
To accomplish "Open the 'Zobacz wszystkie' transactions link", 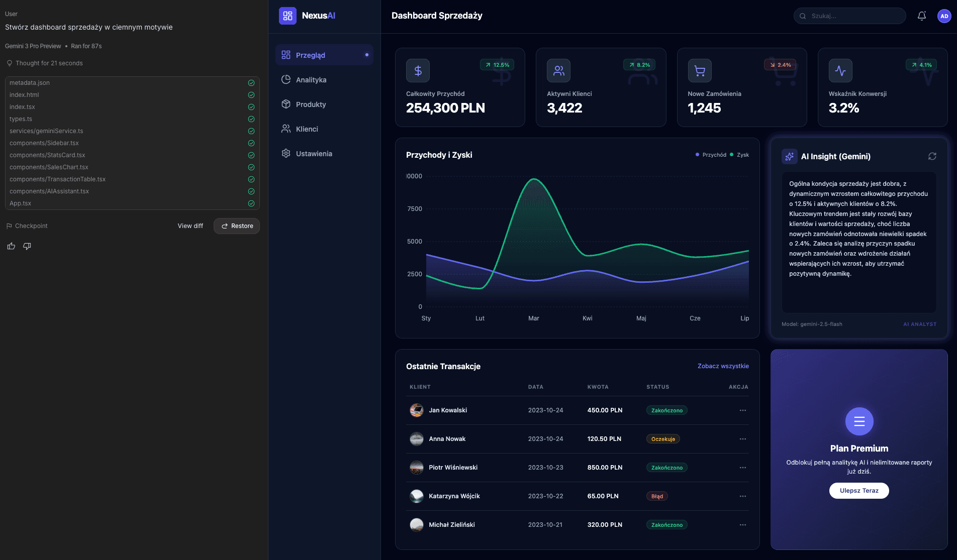I will [723, 366].
